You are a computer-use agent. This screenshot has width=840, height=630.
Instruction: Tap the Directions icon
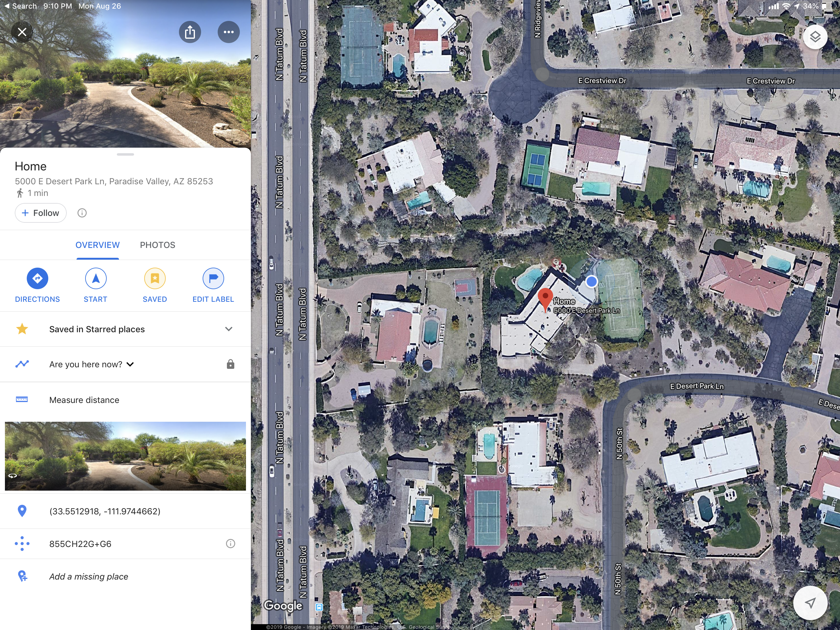click(x=37, y=278)
